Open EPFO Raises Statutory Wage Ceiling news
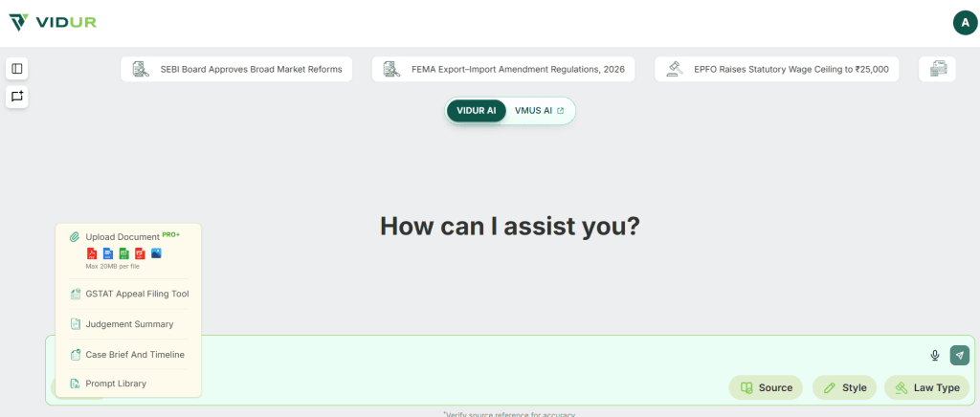The height and width of the screenshot is (417, 980). point(777,69)
